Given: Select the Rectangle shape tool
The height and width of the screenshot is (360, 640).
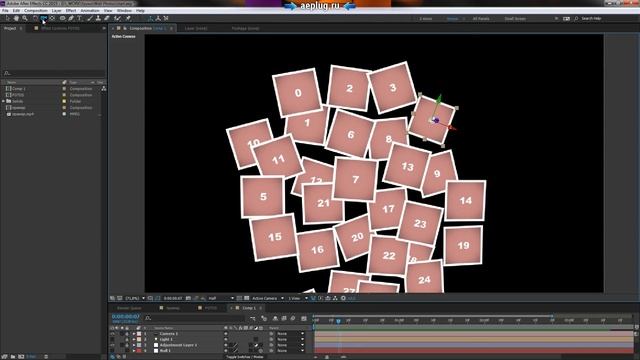Looking at the screenshot, I should click(x=62, y=18).
